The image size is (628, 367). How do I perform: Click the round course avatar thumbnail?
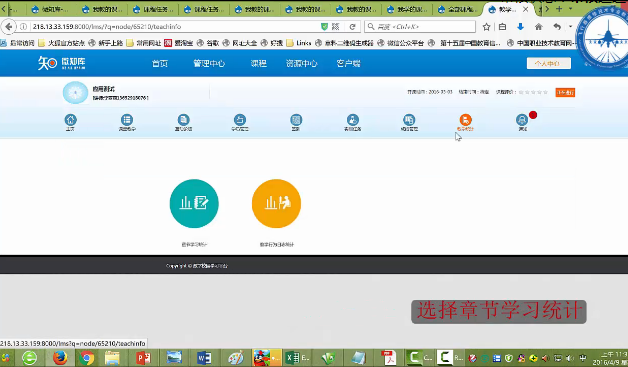point(75,93)
